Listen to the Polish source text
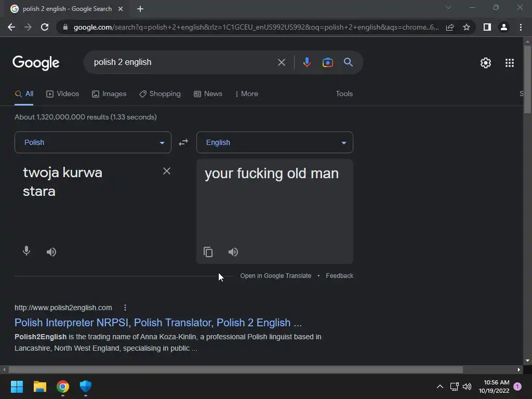Image resolution: width=532 pixels, height=399 pixels. (51, 252)
